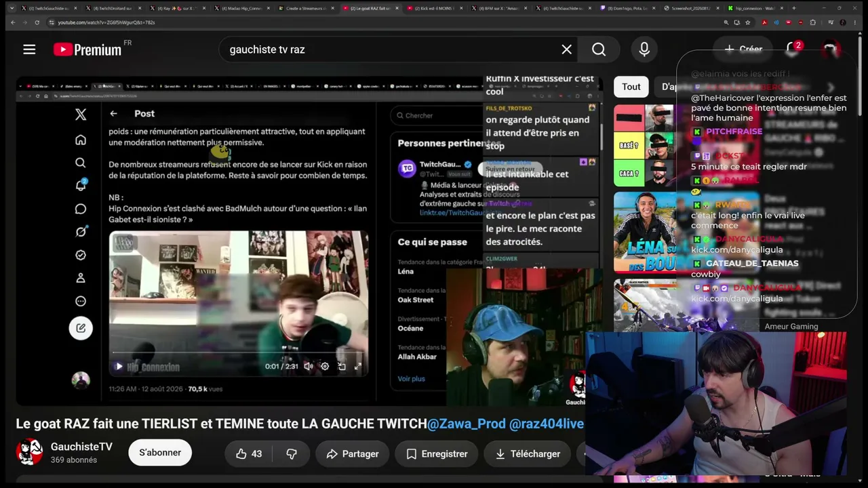This screenshot has width=868, height=488.
Task: Click X More circle icon in the video
Action: pyautogui.click(x=81, y=301)
